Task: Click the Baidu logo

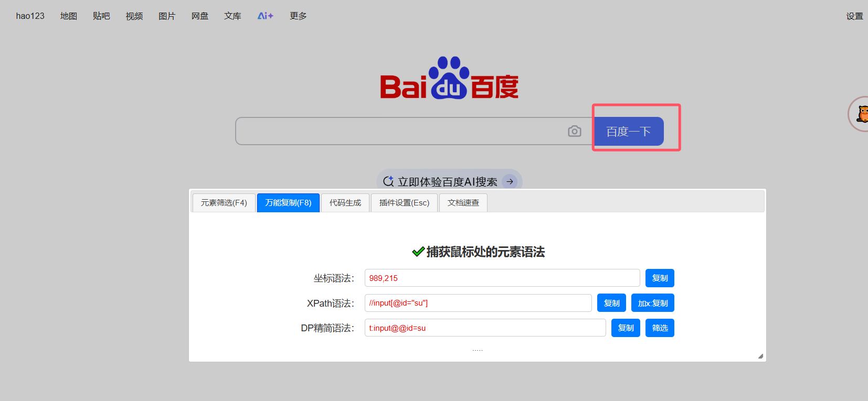Action: point(449,78)
